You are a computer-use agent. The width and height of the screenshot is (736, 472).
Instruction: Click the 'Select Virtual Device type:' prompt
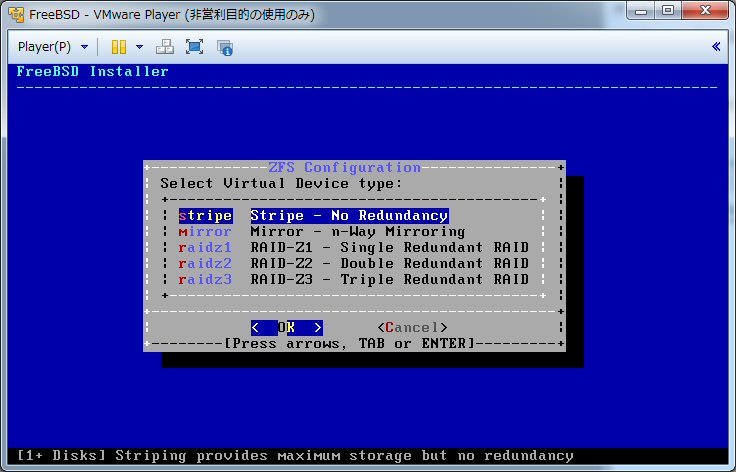pyautogui.click(x=281, y=183)
